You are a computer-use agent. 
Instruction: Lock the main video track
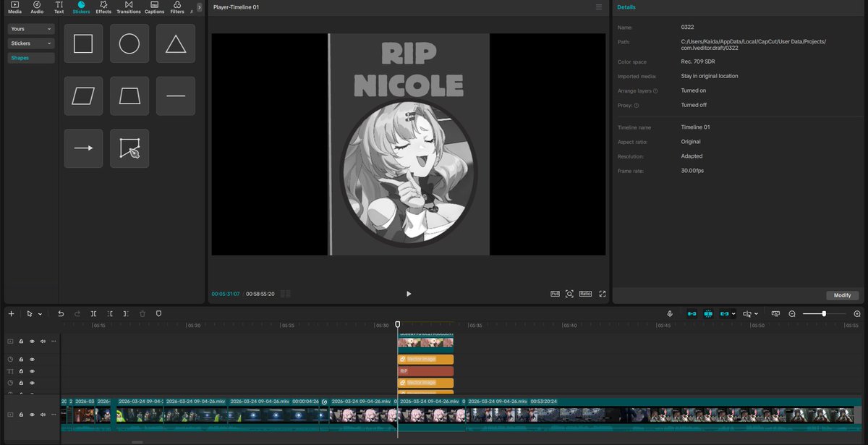[x=21, y=415]
